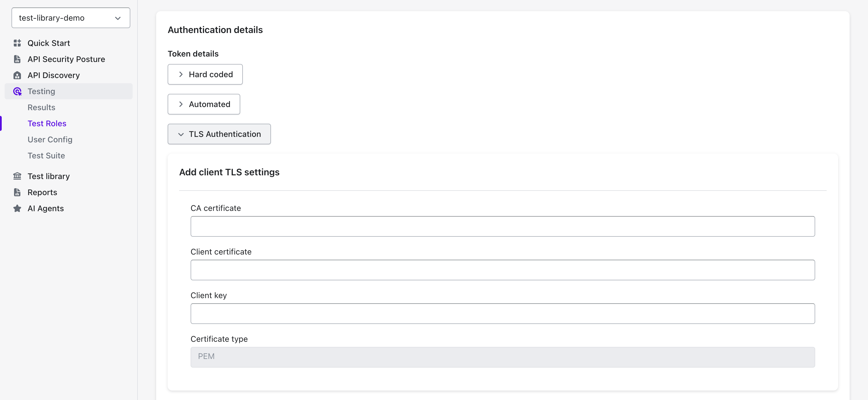Click the API Discovery sidebar icon
The image size is (868, 400).
pos(17,75)
